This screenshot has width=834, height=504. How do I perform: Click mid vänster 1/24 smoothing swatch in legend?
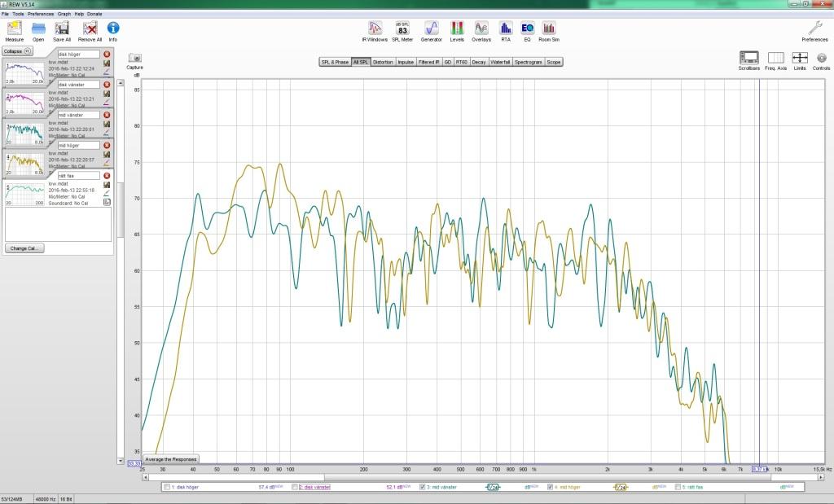(493, 487)
